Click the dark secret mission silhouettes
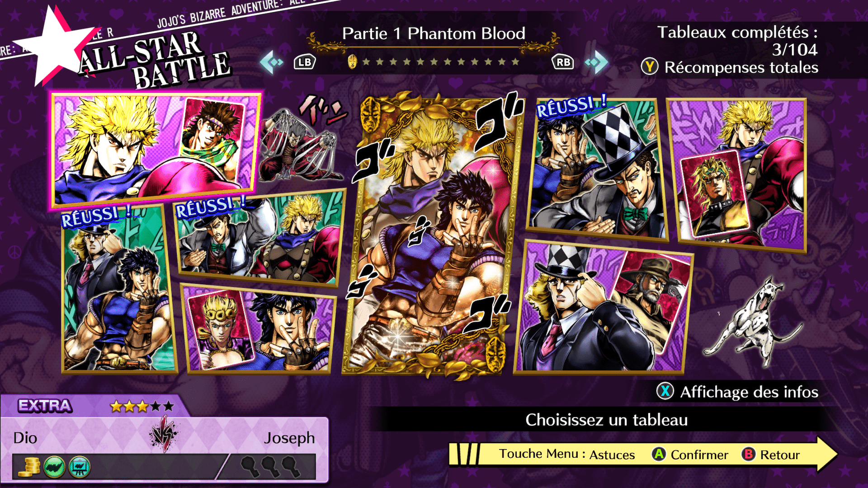868x488 pixels. (270, 466)
